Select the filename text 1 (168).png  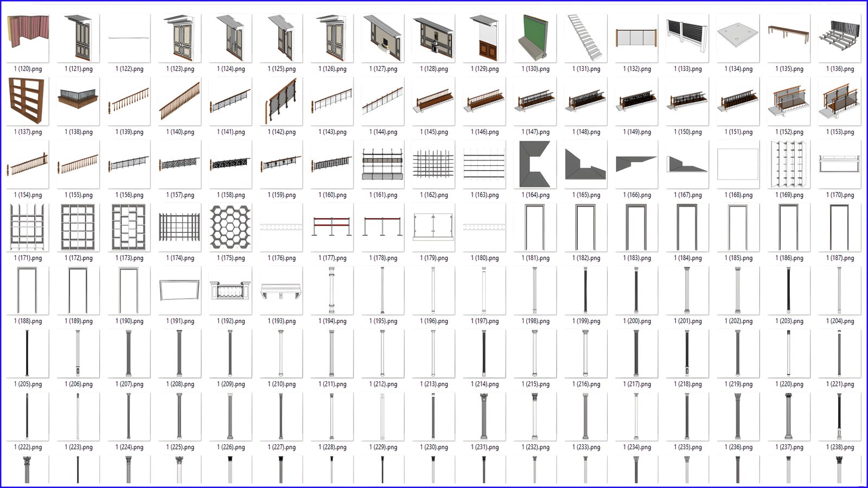(x=738, y=195)
